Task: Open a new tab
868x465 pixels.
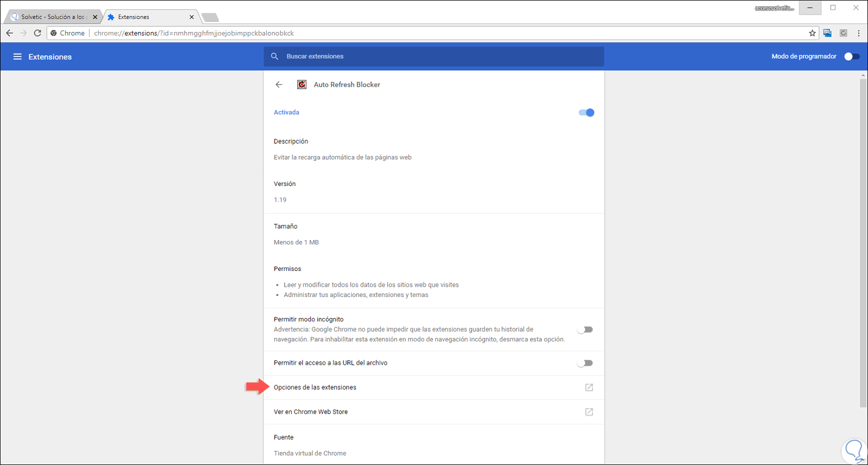Action: 210,17
